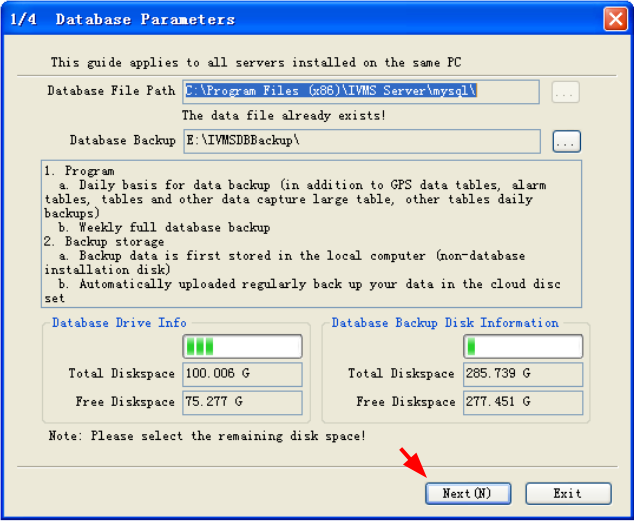Click the greyed-out browse button beside Database File Path

click(x=566, y=92)
